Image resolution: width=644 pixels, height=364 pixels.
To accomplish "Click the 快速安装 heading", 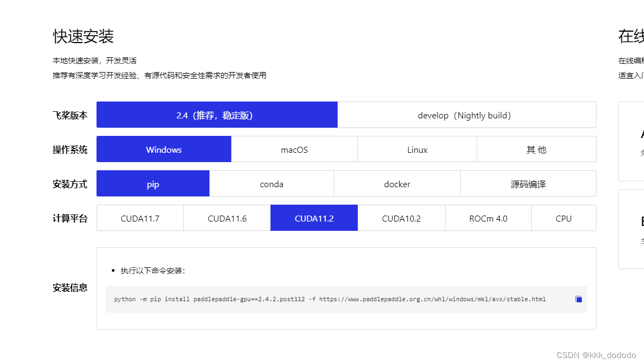I will click(83, 36).
